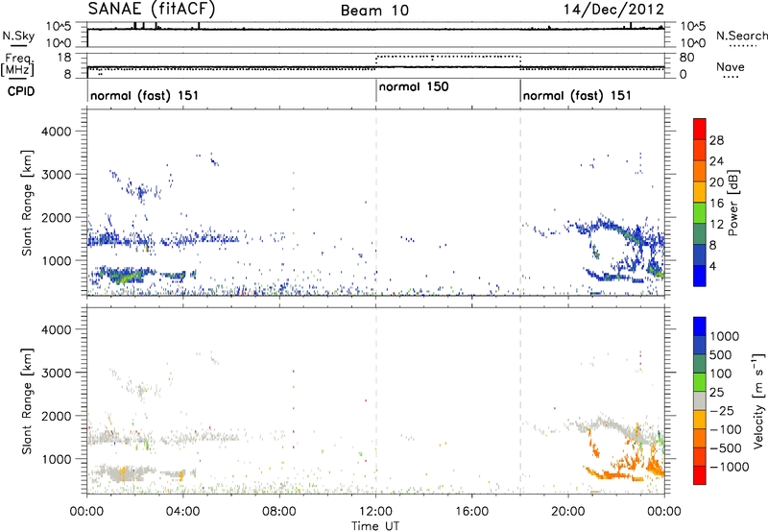Click the CPID row label
Viewport: 768px width, 532px height.
coord(21,91)
